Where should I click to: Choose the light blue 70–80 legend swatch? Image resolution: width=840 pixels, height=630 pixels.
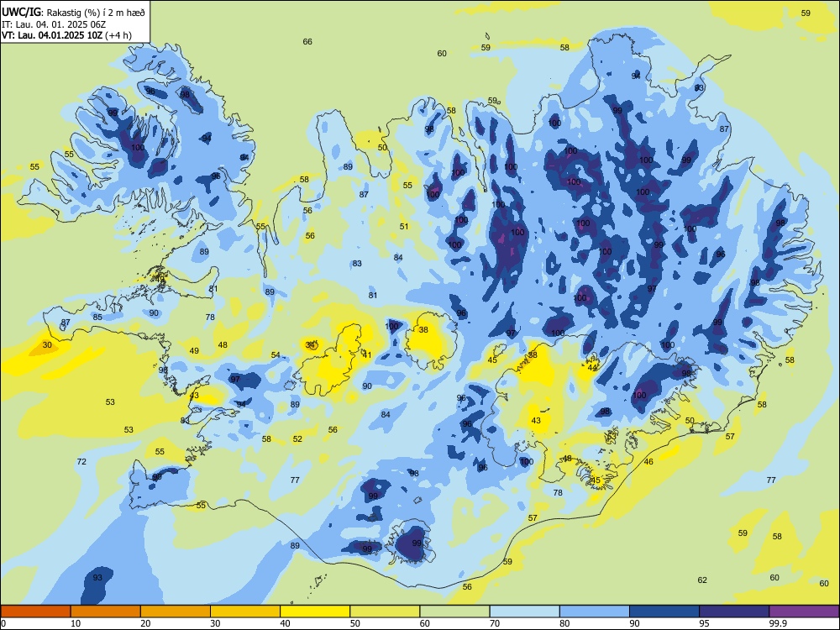pyautogui.click(x=525, y=612)
